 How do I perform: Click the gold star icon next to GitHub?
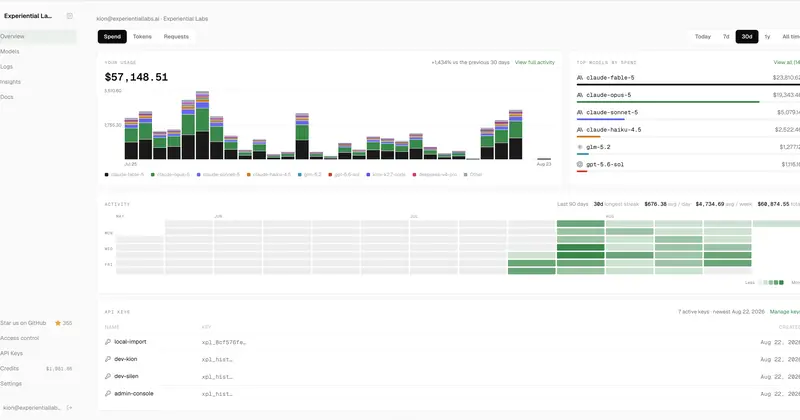(x=58, y=323)
